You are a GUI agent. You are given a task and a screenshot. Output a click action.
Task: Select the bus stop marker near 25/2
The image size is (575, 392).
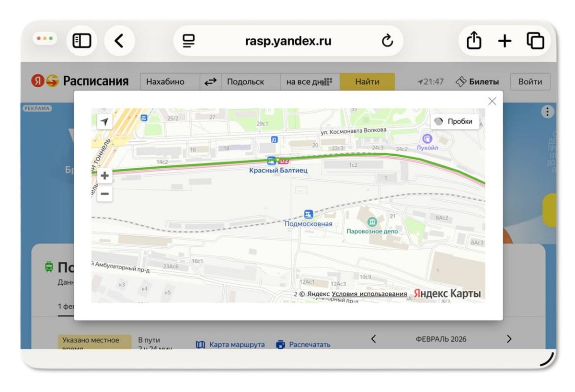[144, 117]
